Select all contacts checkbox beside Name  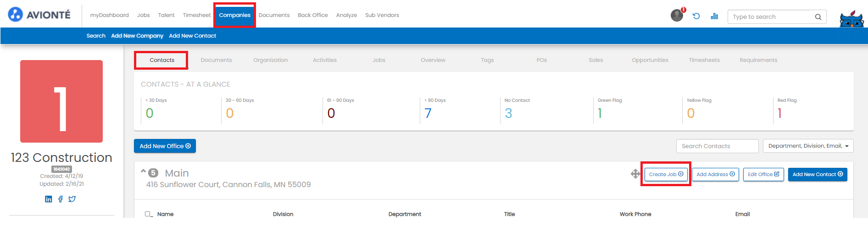click(148, 214)
